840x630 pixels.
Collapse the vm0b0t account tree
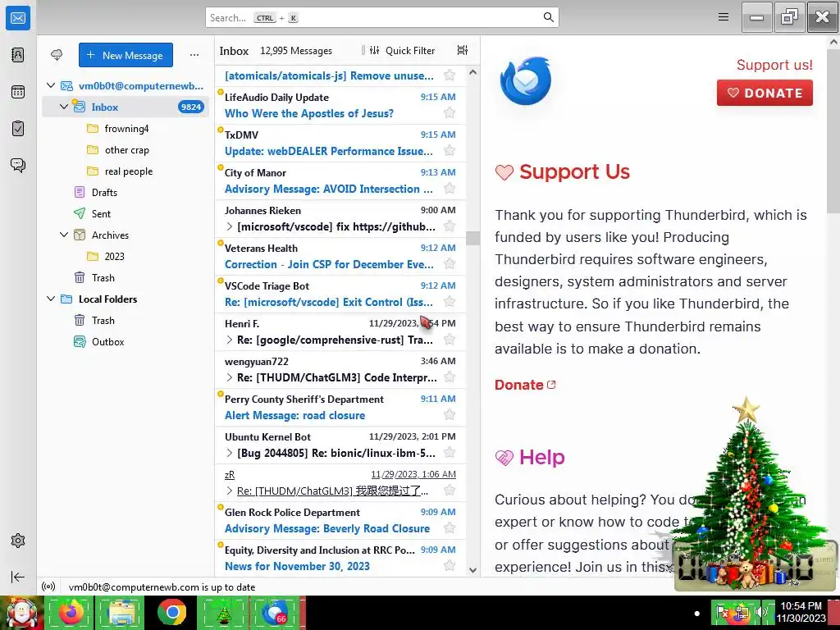point(51,85)
